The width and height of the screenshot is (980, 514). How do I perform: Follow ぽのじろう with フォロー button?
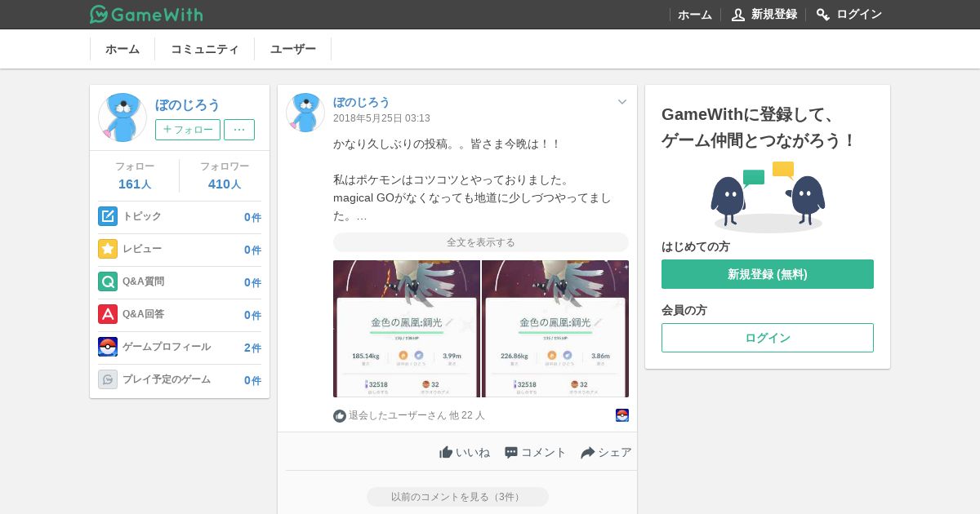coord(188,130)
